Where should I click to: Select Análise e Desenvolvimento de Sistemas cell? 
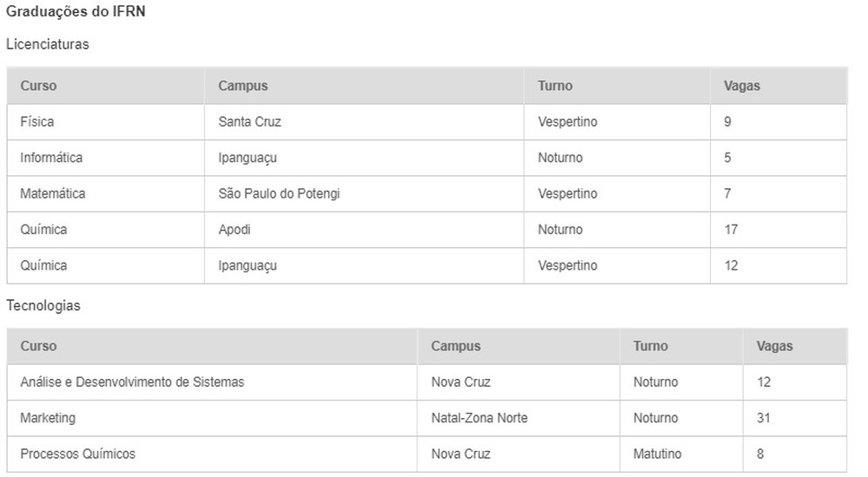coord(132,382)
